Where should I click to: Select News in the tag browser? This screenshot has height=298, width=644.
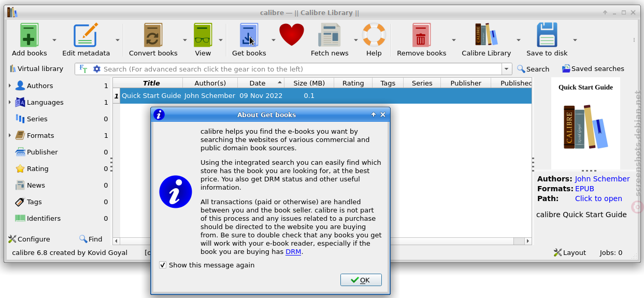pyautogui.click(x=36, y=185)
